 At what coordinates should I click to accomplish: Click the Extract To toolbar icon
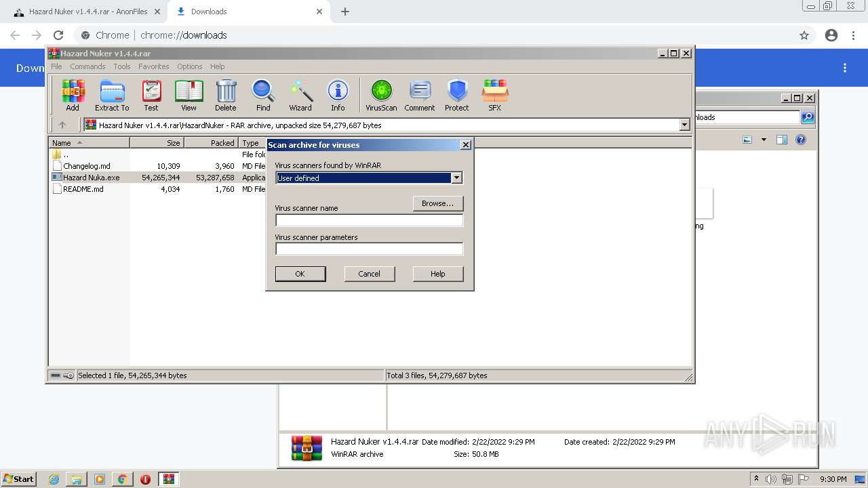click(112, 95)
